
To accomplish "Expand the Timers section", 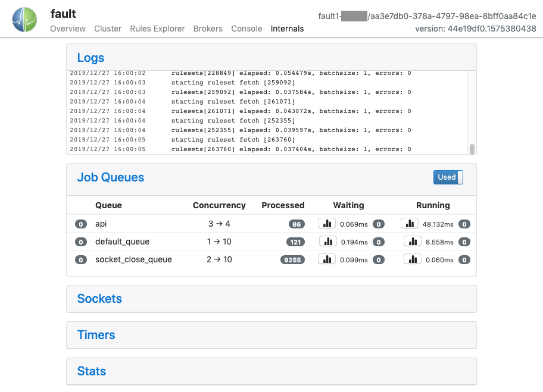I will (96, 335).
